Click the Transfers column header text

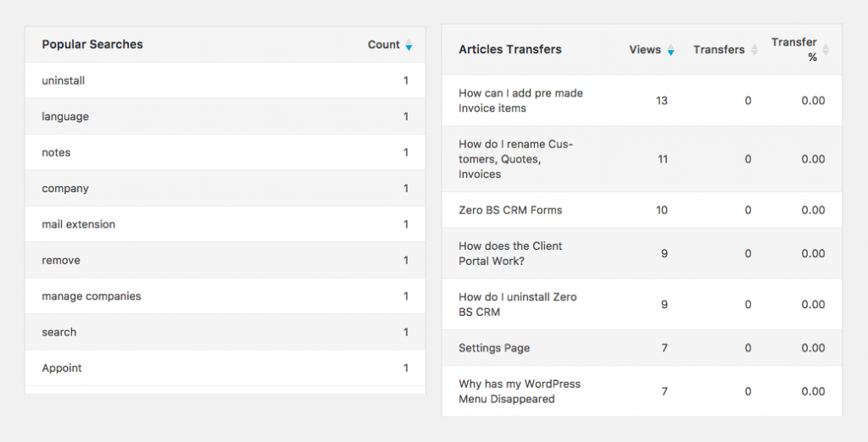click(718, 50)
